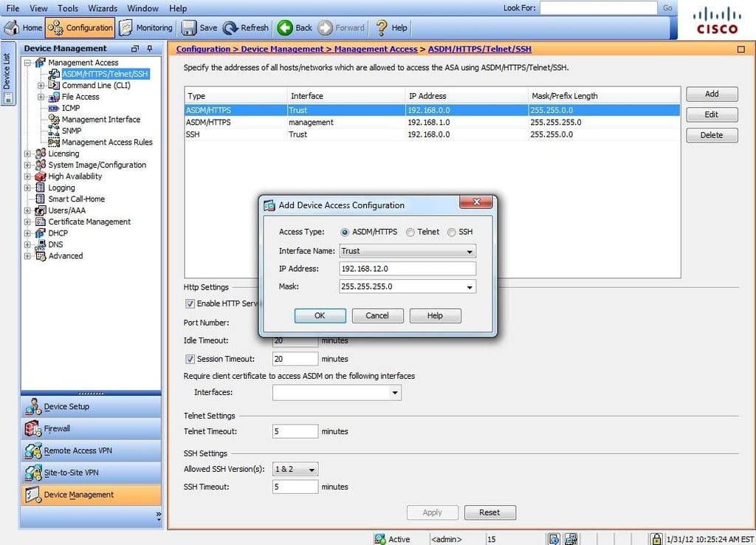Click the Save floppy disk icon
Screen dimensions: 756x545
coord(189,27)
